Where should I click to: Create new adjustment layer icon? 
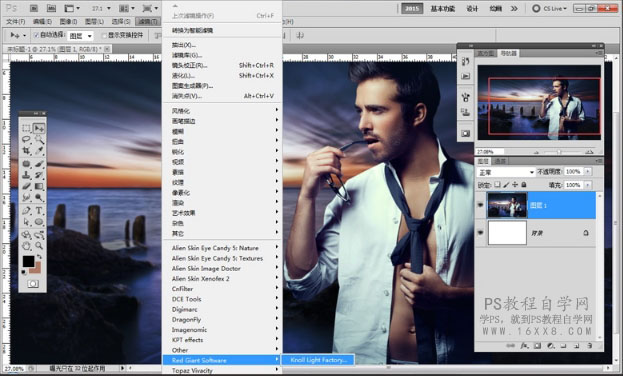point(550,346)
